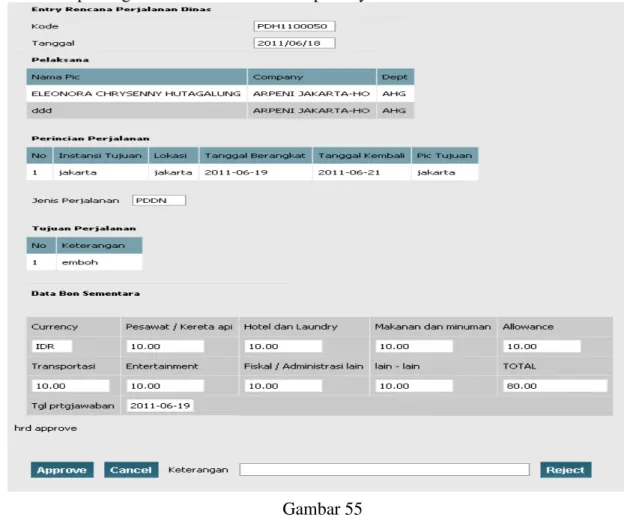
Task: Click the Jenis Perjalanan field PDDN
Action: click(159, 200)
